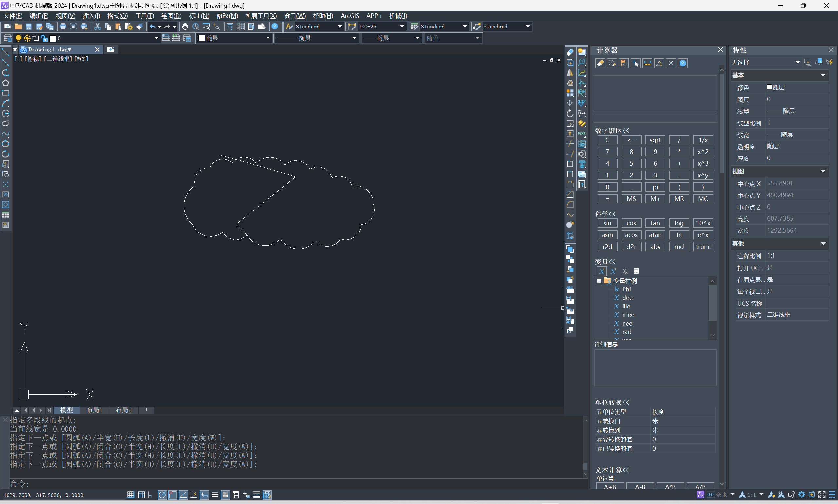The image size is (838, 504).
Task: Open the 标注(N) menu
Action: click(x=199, y=16)
